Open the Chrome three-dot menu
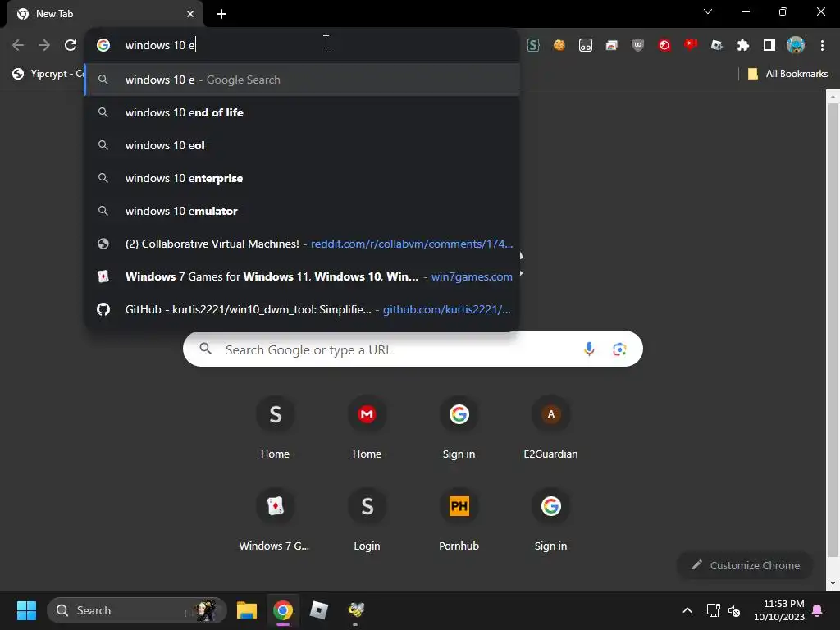This screenshot has width=840, height=630. (822, 45)
